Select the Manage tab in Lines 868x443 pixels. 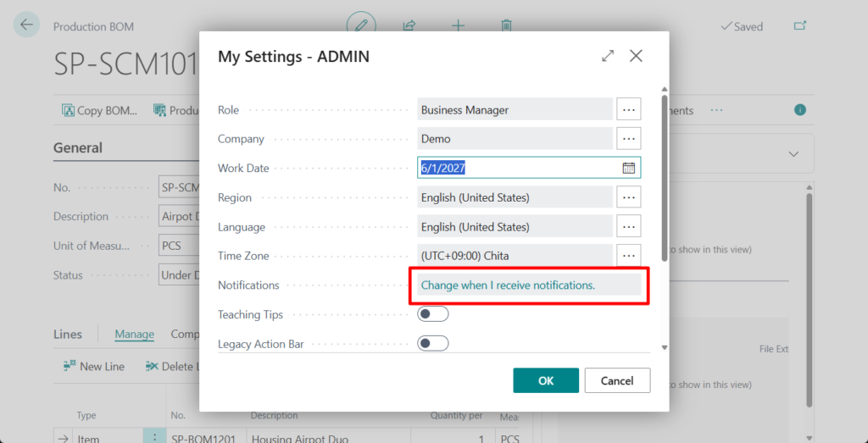[x=134, y=335]
